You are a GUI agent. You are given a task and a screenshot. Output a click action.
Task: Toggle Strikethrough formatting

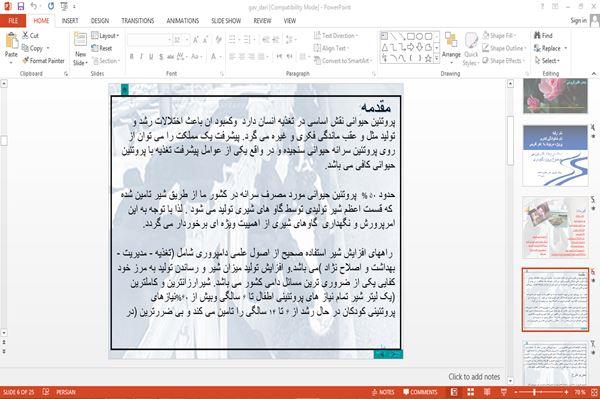click(170, 57)
